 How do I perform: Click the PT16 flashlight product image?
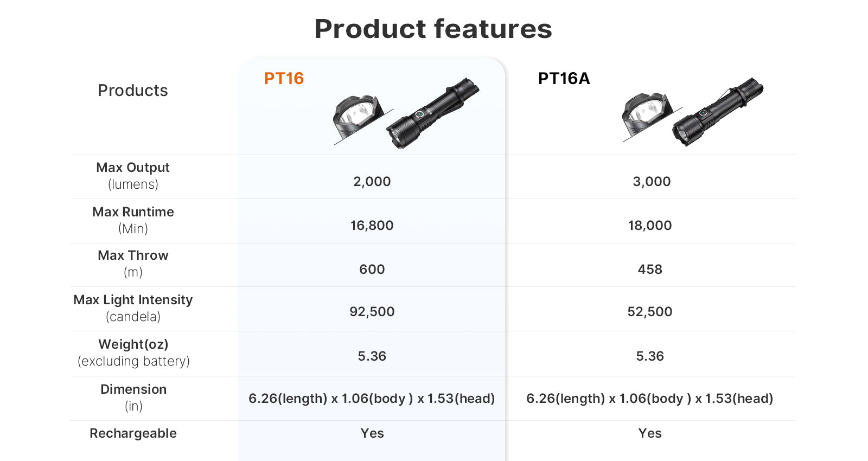(x=433, y=113)
